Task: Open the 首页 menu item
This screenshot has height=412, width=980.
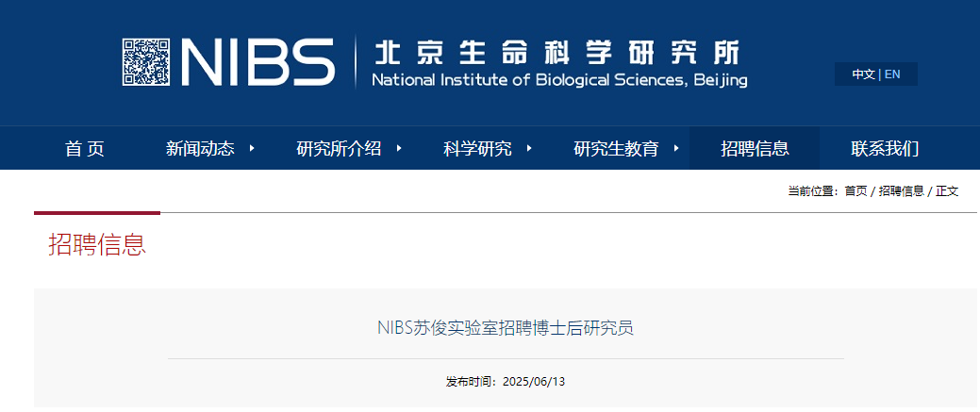Action: pyautogui.click(x=84, y=149)
